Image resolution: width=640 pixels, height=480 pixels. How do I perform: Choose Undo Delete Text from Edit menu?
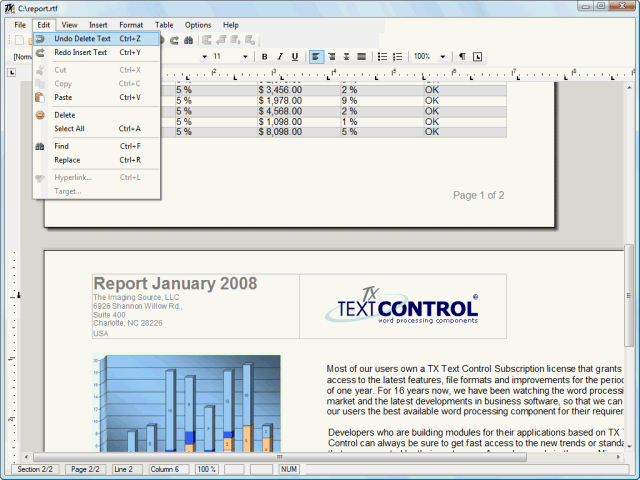pyautogui.click(x=82, y=38)
